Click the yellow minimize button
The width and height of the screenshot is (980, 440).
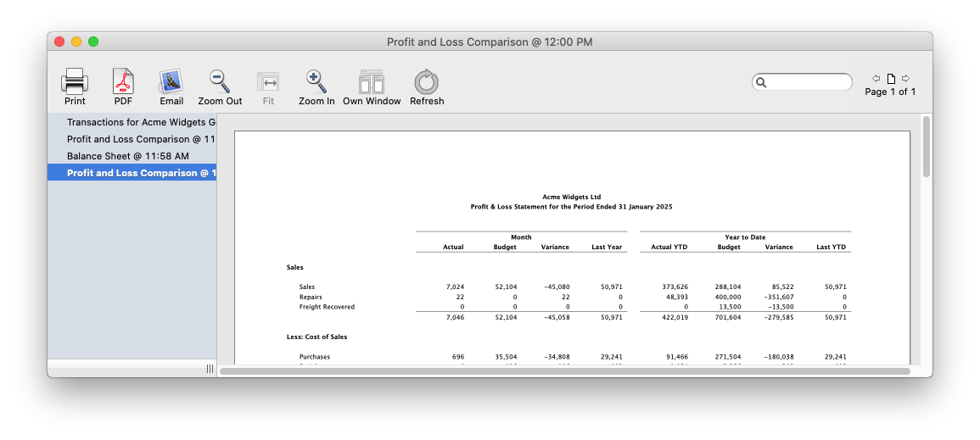76,42
